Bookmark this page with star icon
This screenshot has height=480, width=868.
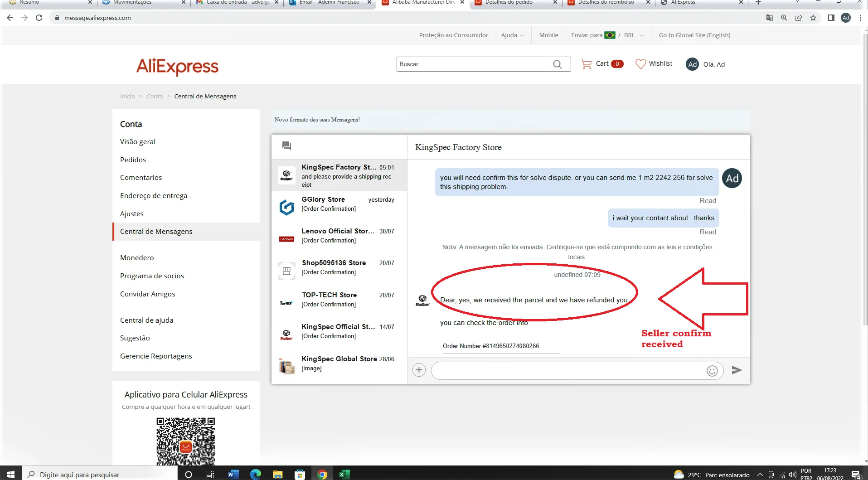pyautogui.click(x=813, y=18)
